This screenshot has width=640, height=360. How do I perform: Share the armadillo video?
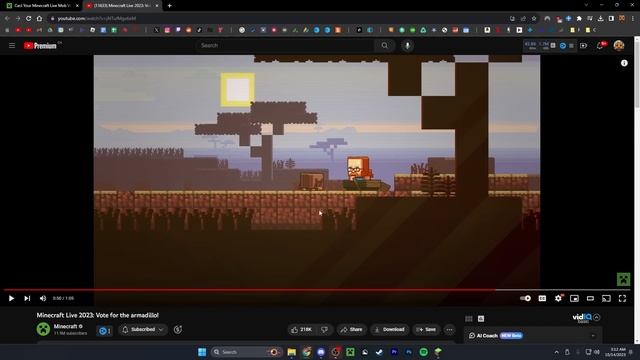coord(351,329)
